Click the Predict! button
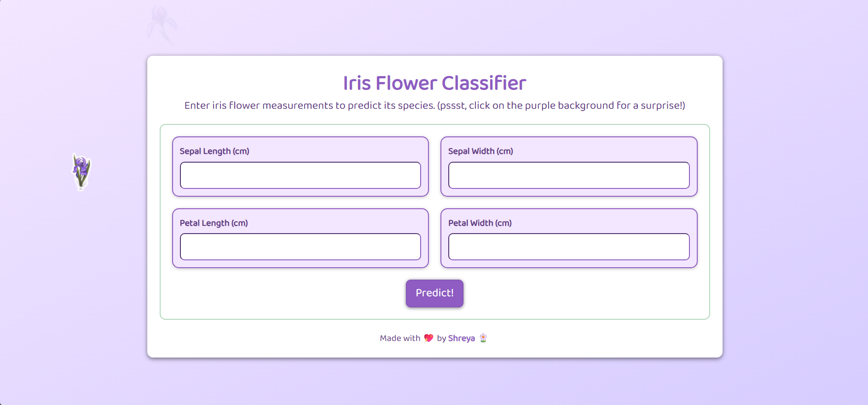 pos(434,293)
